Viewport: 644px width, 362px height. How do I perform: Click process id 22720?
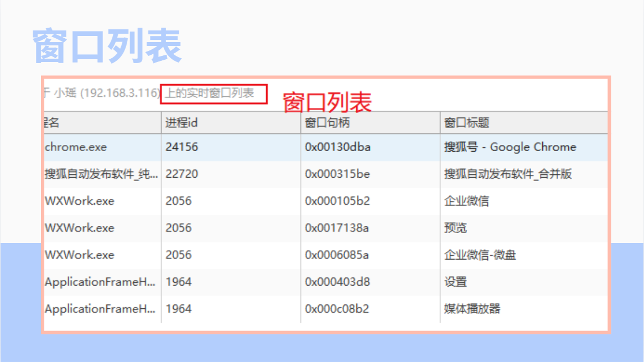[181, 174]
